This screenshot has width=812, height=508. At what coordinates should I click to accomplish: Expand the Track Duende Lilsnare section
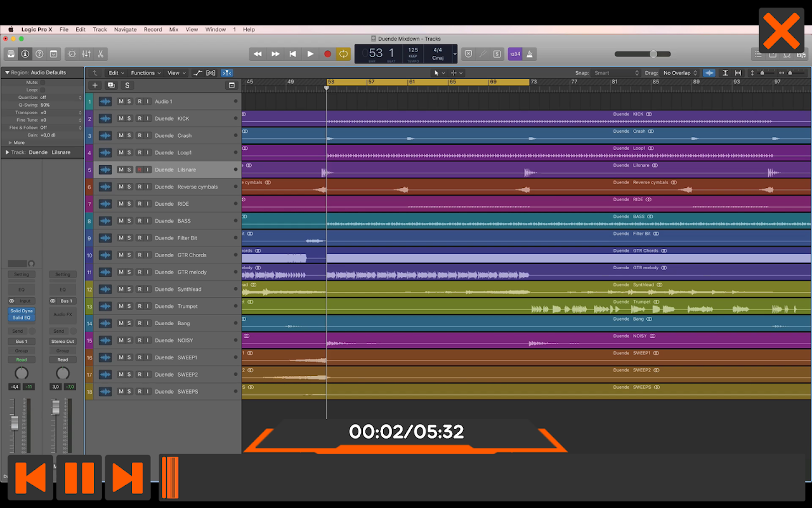click(8, 152)
